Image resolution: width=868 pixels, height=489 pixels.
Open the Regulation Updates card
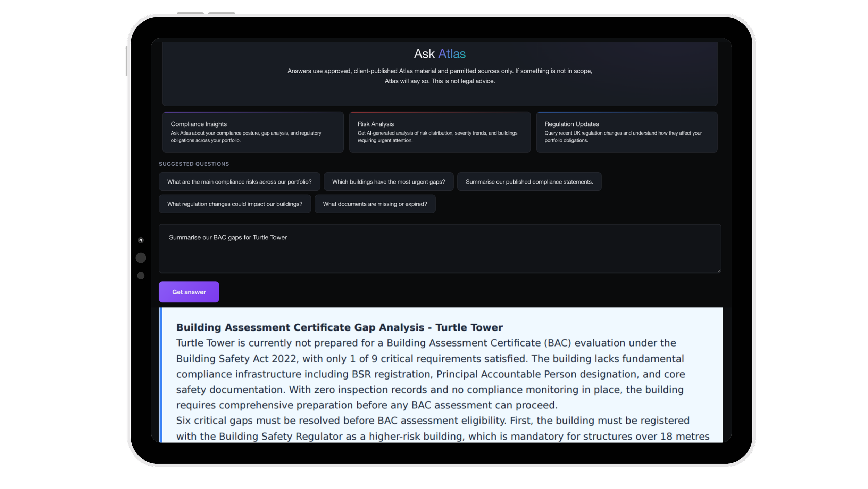[626, 132]
